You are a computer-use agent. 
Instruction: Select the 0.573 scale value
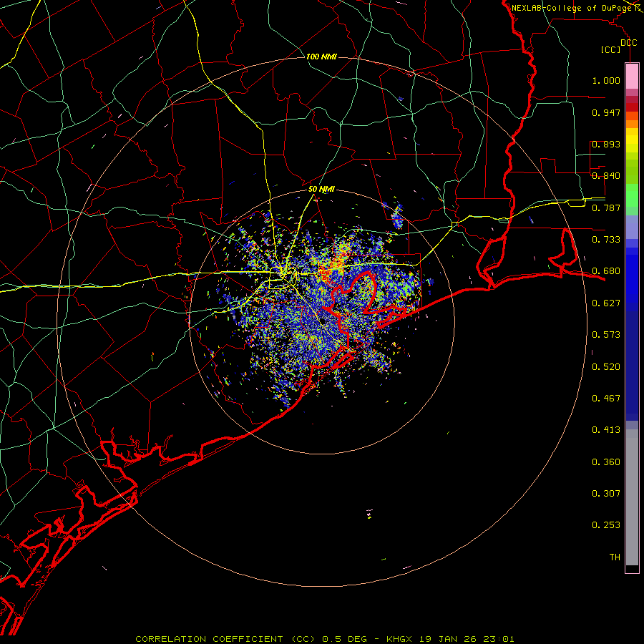tap(606, 335)
